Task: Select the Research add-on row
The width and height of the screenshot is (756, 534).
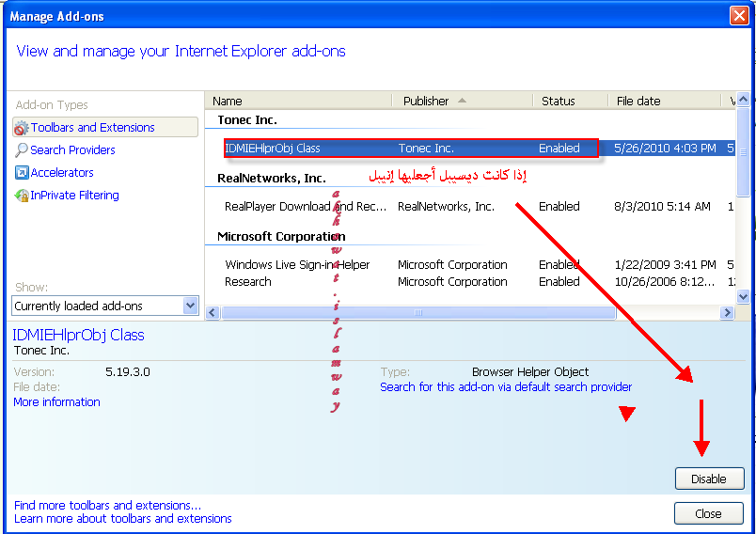Action: (470, 281)
